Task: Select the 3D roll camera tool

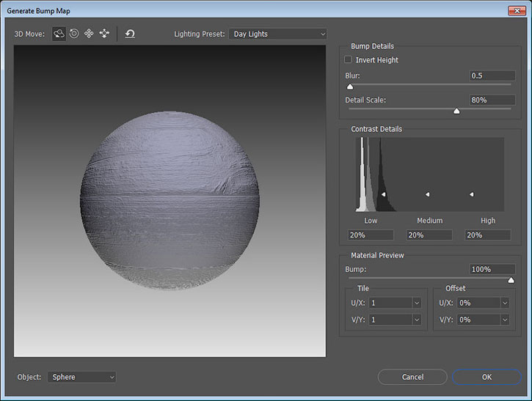Action: coord(74,34)
